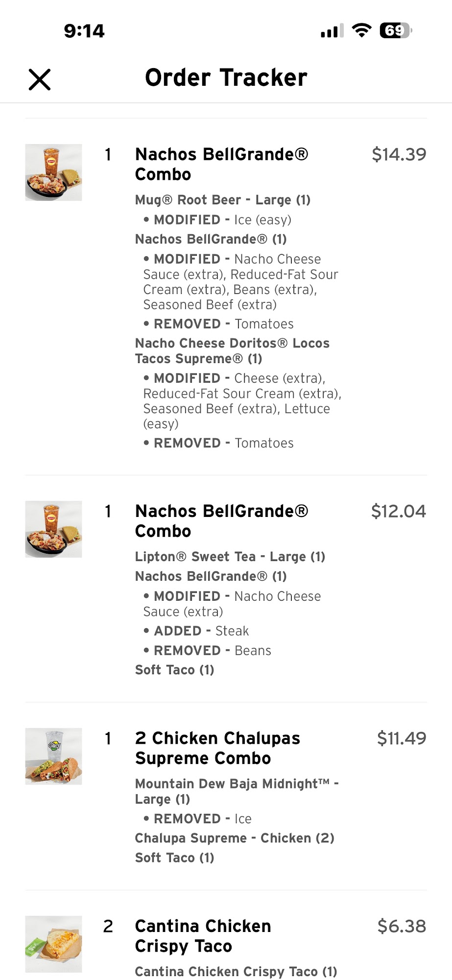Tap the second Nachos BellGrande Combo image

(53, 529)
